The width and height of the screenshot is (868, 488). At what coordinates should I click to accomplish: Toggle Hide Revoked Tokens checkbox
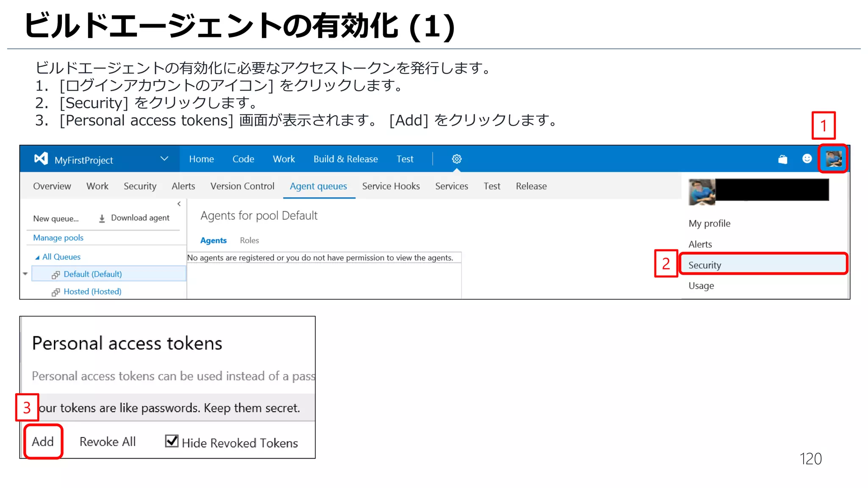pyautogui.click(x=172, y=441)
